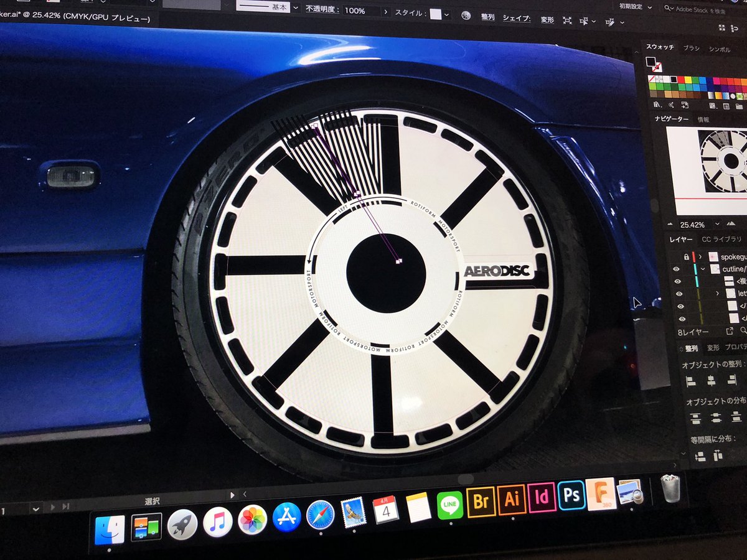Click horizontal align center icon
The height and width of the screenshot is (560, 747).
click(x=712, y=381)
